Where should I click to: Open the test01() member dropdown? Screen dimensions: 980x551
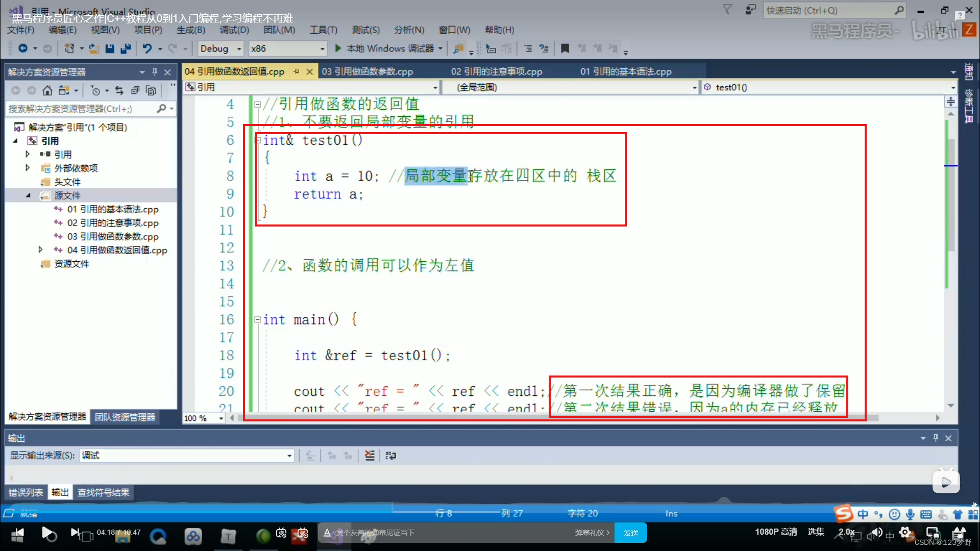[x=829, y=87]
